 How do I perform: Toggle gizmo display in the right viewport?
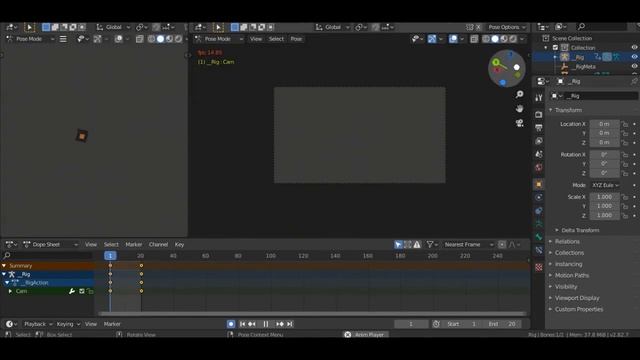tap(432, 39)
